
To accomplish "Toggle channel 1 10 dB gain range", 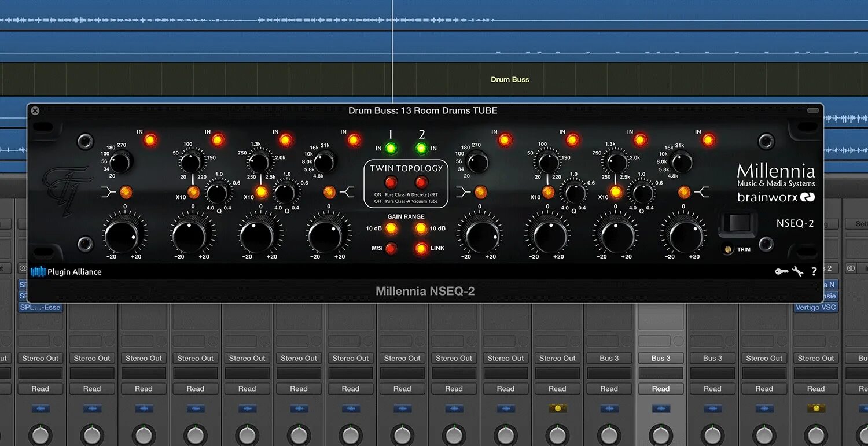I will (391, 228).
